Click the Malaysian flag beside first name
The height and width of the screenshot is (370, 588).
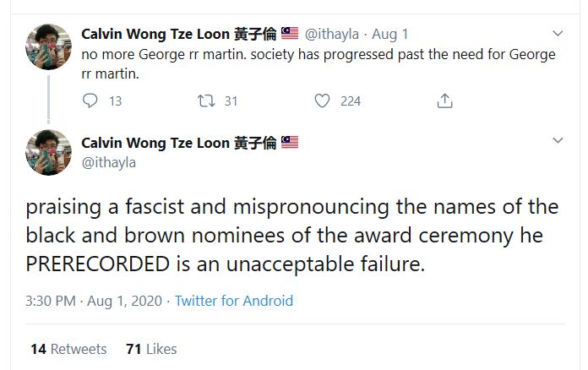click(290, 34)
